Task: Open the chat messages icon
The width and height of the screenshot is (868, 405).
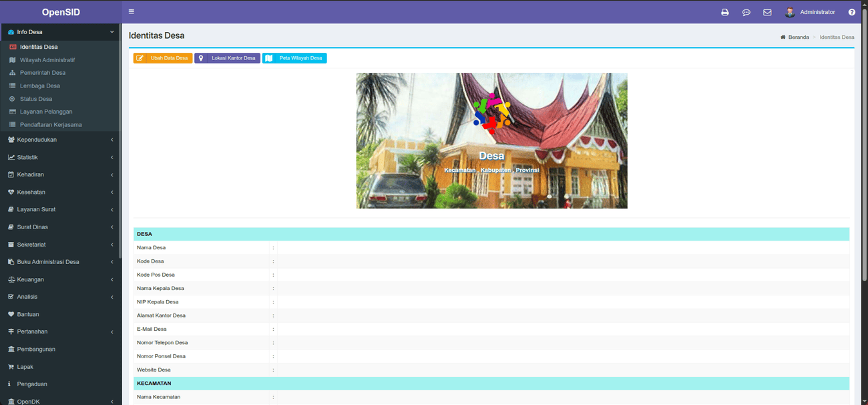Action: (746, 12)
